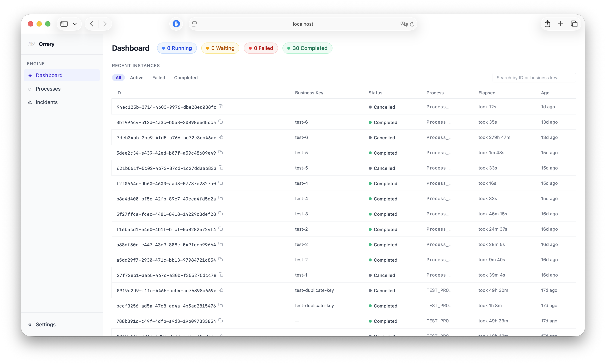Toggle the Safari sidebar

click(x=64, y=24)
